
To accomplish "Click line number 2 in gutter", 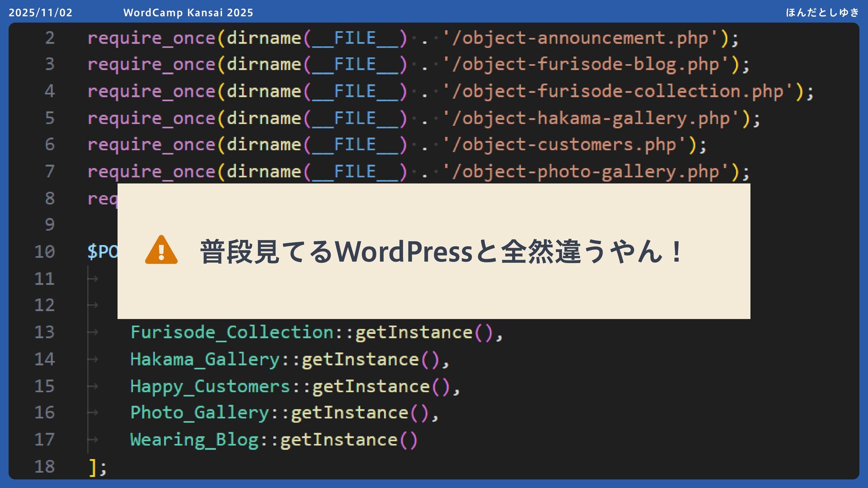I will [x=50, y=38].
